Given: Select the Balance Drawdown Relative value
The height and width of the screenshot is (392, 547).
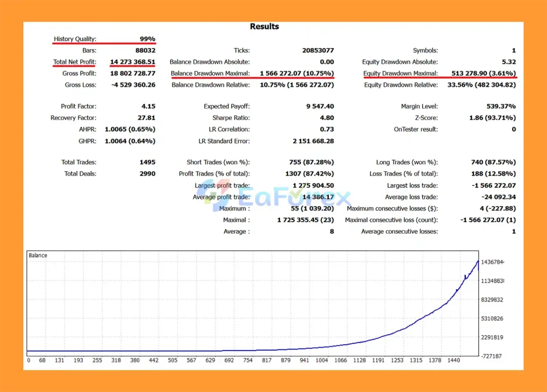Looking at the screenshot, I should pos(297,85).
